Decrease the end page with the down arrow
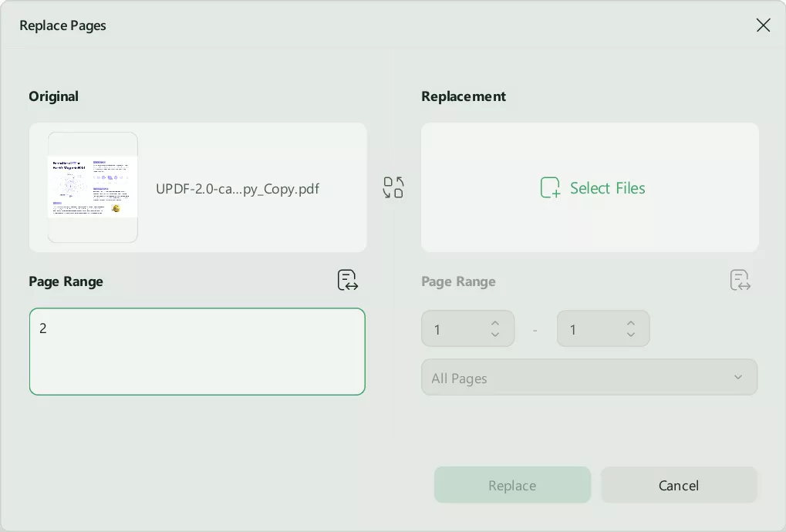Viewport: 786px width, 532px height. (x=630, y=333)
